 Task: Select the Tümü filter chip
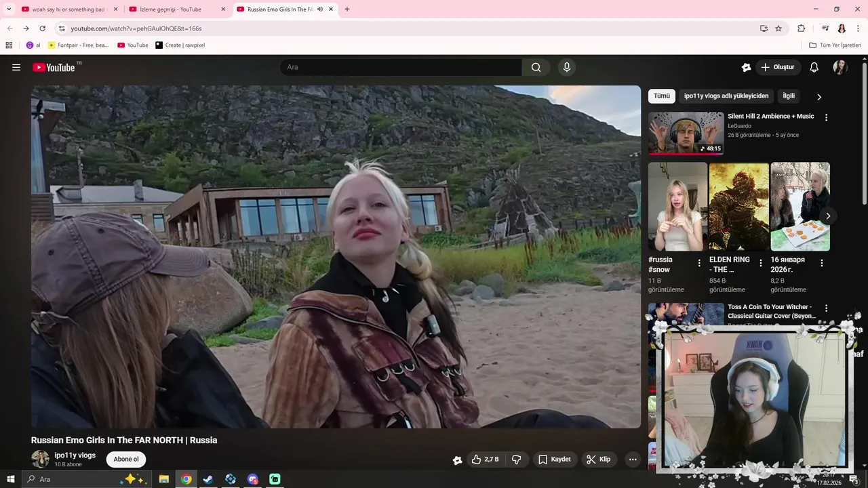point(662,96)
